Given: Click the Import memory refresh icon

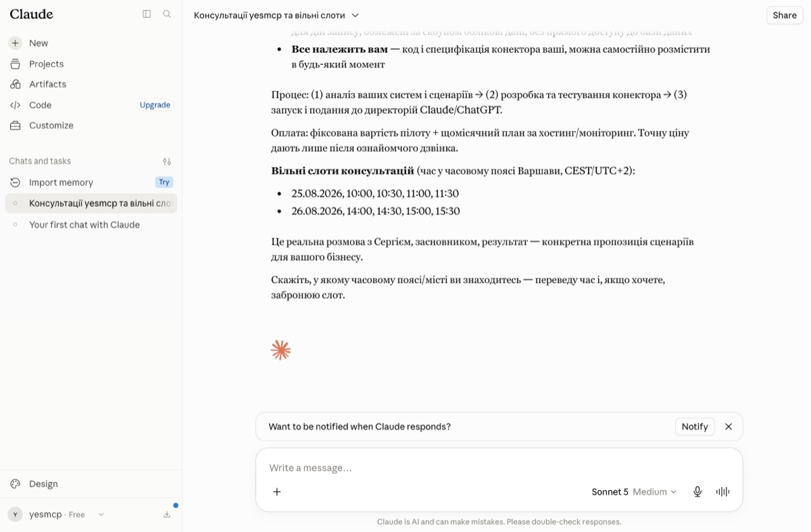Looking at the screenshot, I should (15, 182).
